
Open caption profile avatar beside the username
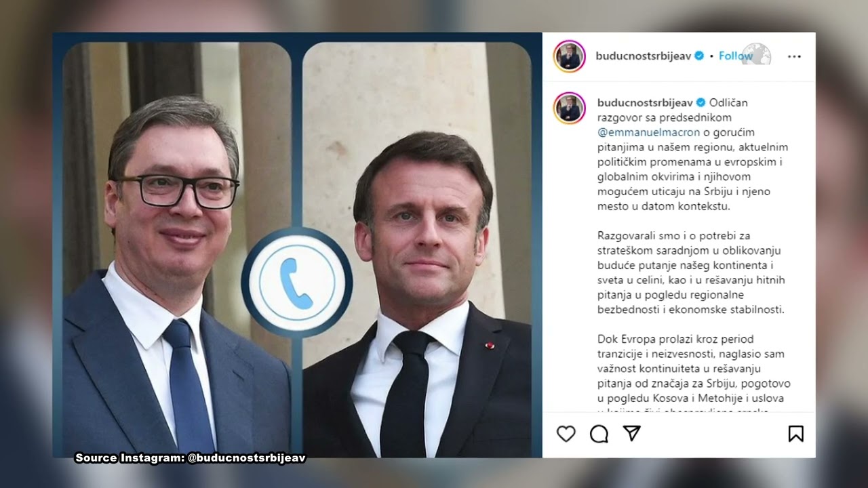click(x=569, y=108)
